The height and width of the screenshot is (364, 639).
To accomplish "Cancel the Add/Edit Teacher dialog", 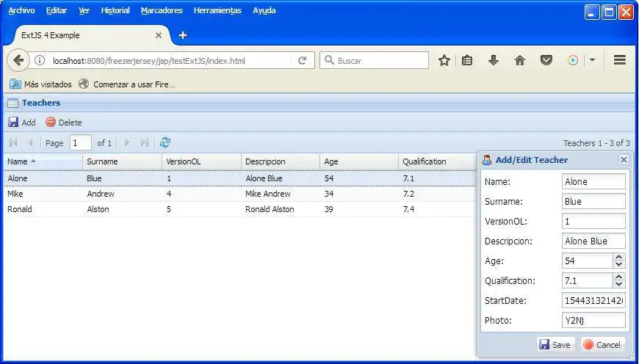I will click(602, 345).
